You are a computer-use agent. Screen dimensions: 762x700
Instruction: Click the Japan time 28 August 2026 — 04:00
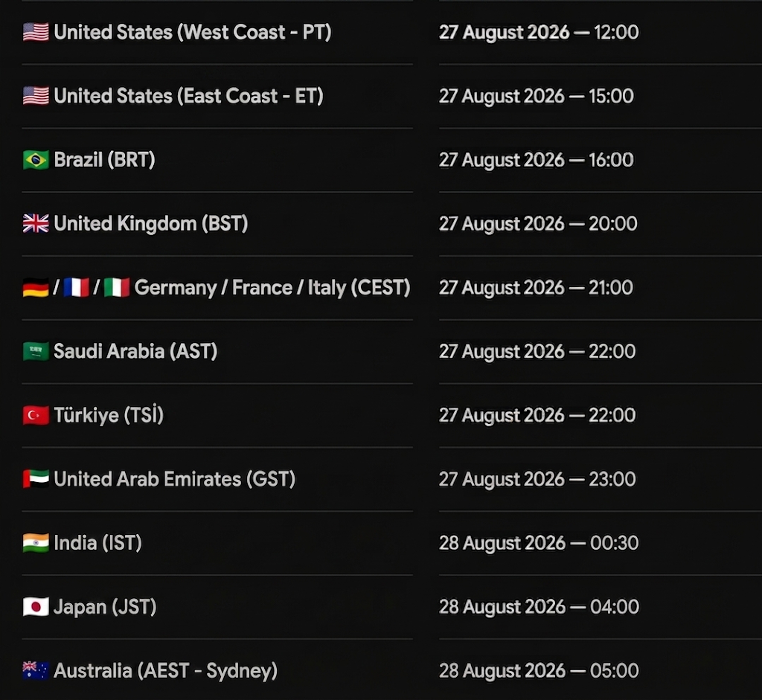point(539,607)
